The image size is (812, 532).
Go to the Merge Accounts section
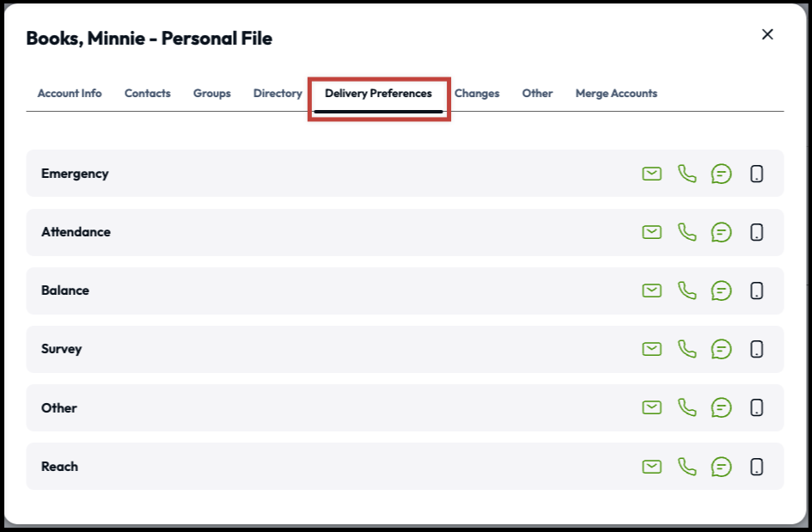tap(616, 93)
